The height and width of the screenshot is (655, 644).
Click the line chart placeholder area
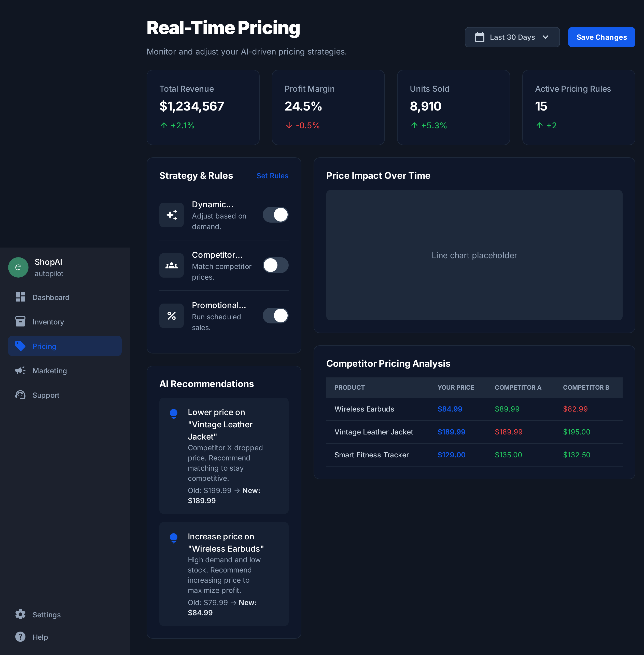tap(474, 255)
